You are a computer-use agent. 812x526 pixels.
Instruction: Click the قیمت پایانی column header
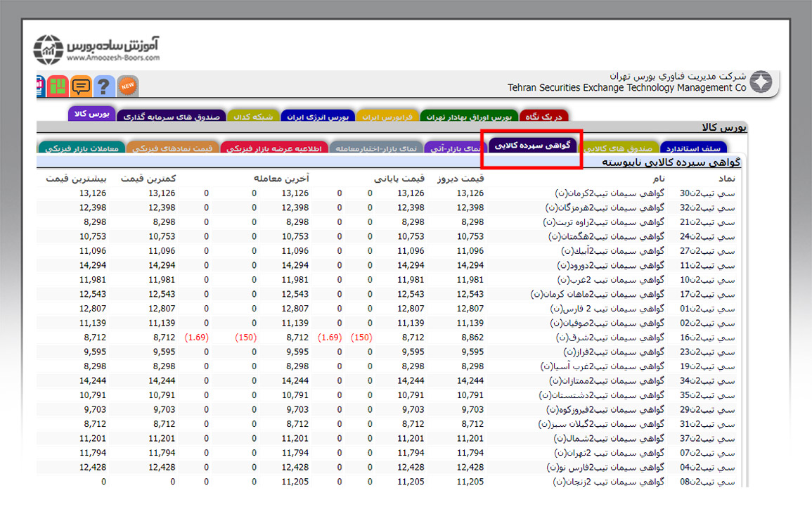pos(399,179)
